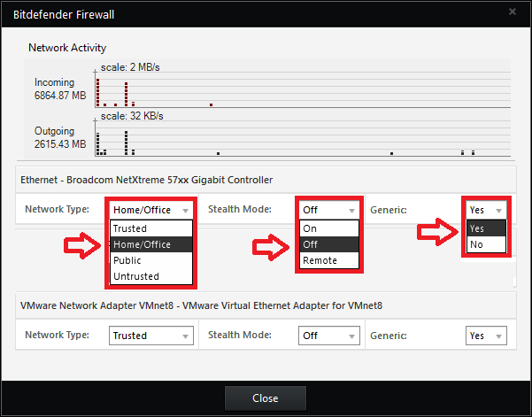Viewport: 532px width, 417px height.
Task: Pick Remote stealth mode option
Action: point(328,260)
